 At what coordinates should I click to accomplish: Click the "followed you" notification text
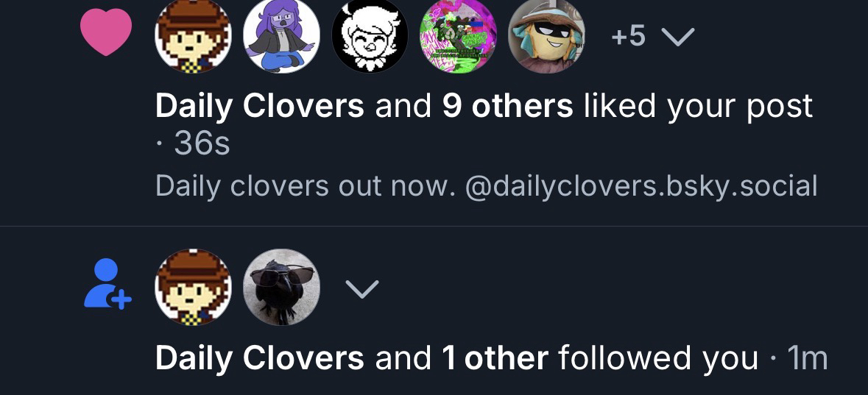[658, 358]
